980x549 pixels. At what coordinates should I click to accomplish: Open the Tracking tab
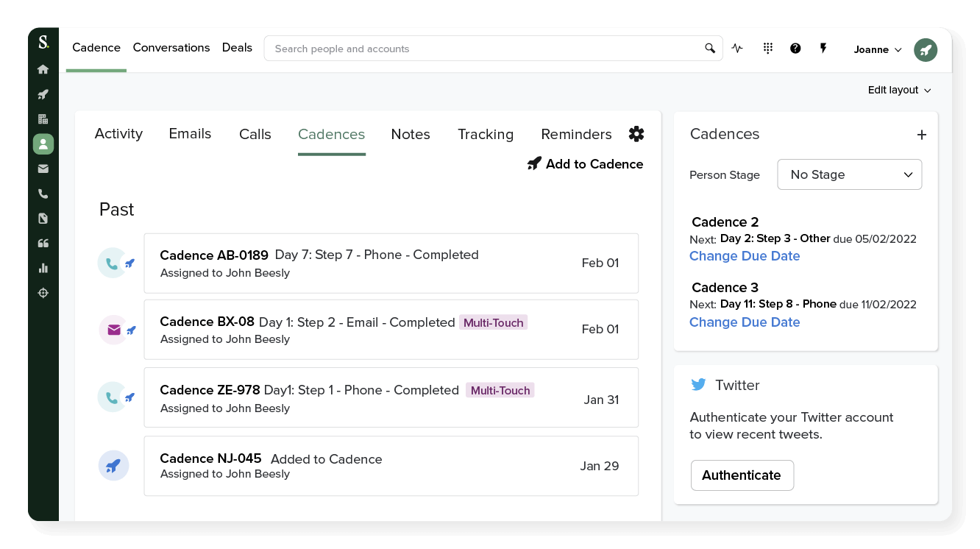[x=486, y=134]
